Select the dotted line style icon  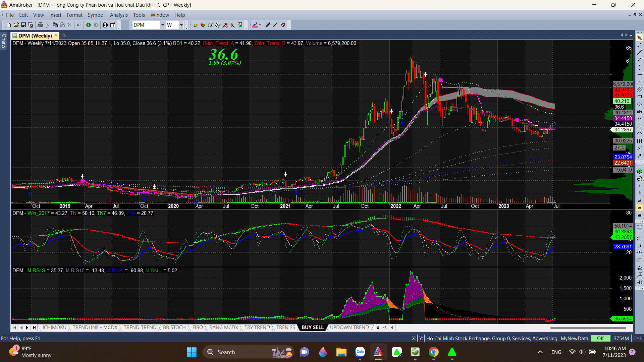click(x=275, y=25)
